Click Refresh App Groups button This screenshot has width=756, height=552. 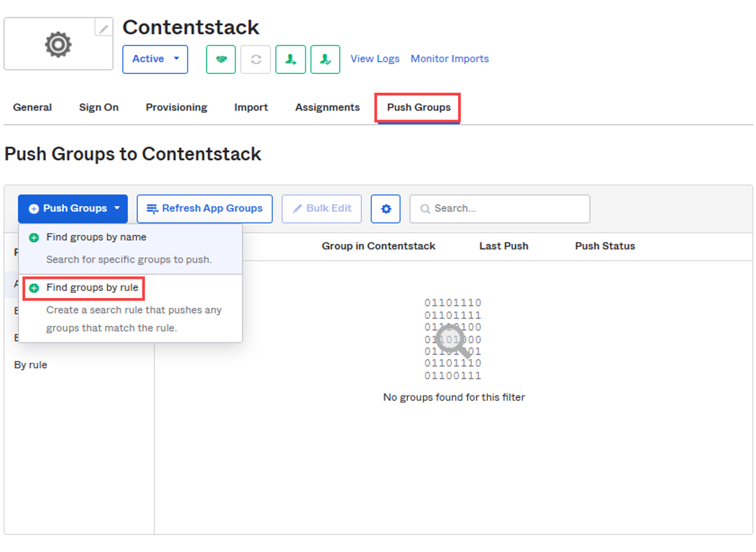[x=205, y=209]
